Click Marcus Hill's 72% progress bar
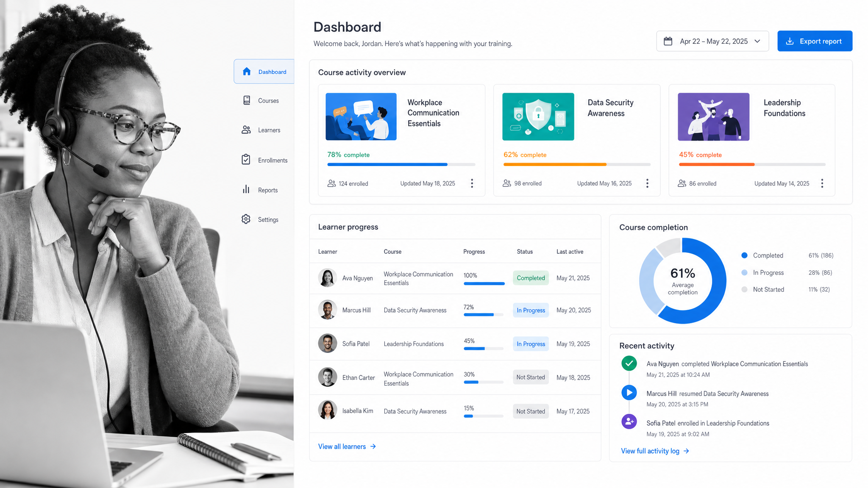Screen dimensions: 868x488 [484, 315]
